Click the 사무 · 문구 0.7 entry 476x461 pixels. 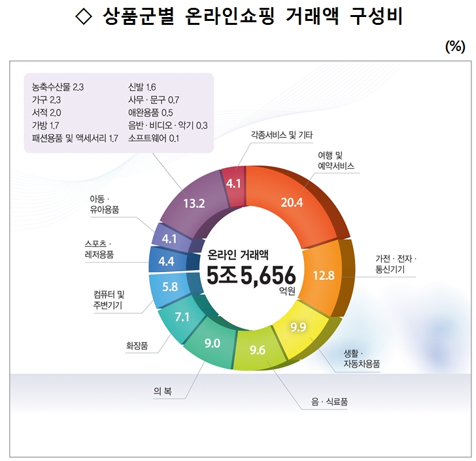(x=154, y=100)
